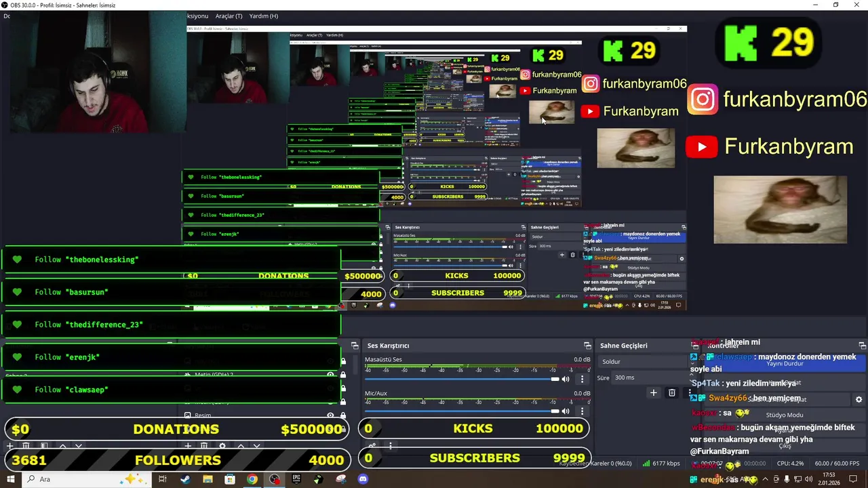Move the scene up with arrow icon

point(62,446)
